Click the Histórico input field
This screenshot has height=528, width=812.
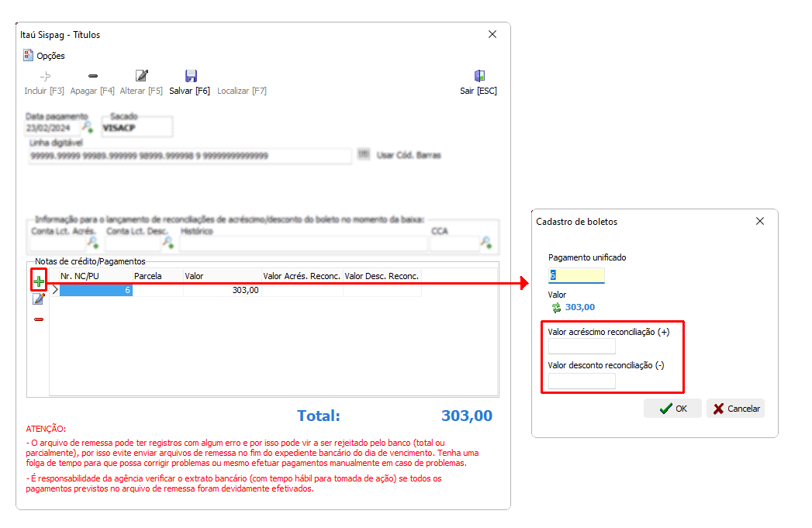(303, 243)
